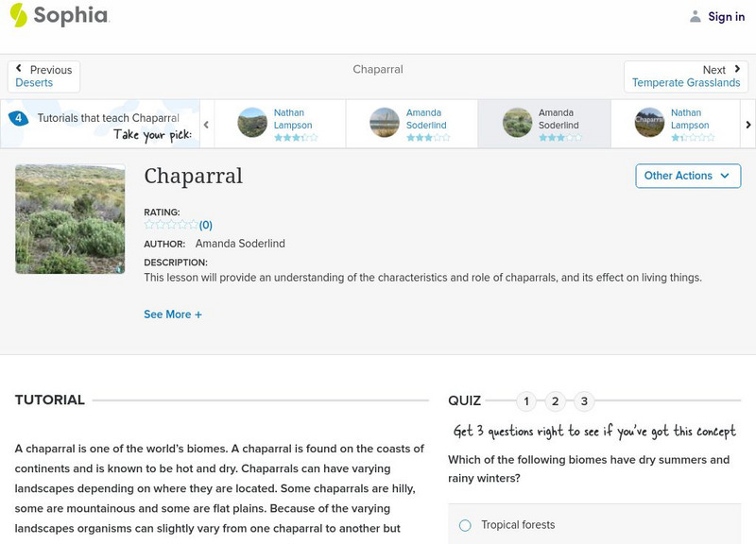Click the Sign in user icon
The image size is (756, 544).
coord(696,16)
